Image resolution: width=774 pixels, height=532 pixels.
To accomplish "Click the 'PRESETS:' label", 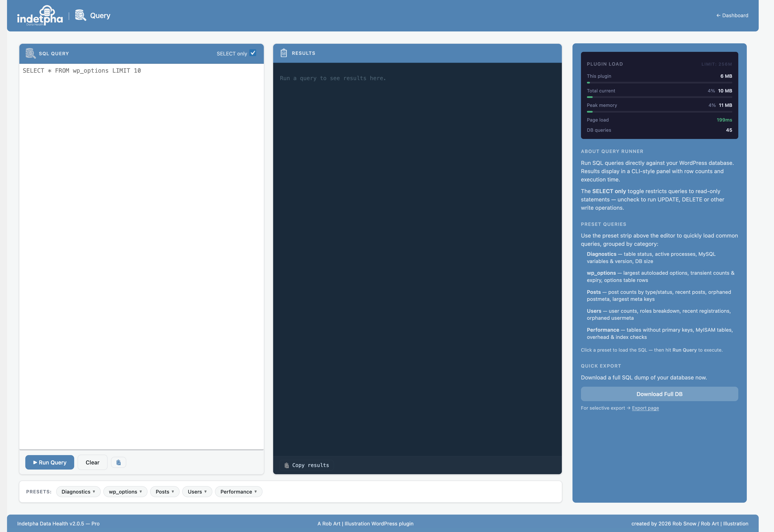I will tap(39, 492).
